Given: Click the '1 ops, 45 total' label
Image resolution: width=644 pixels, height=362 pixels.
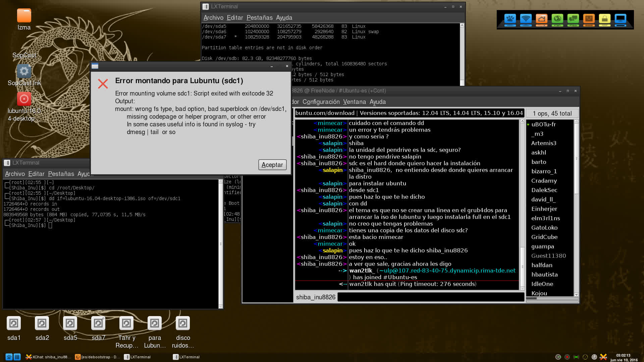Looking at the screenshot, I should click(552, 113).
